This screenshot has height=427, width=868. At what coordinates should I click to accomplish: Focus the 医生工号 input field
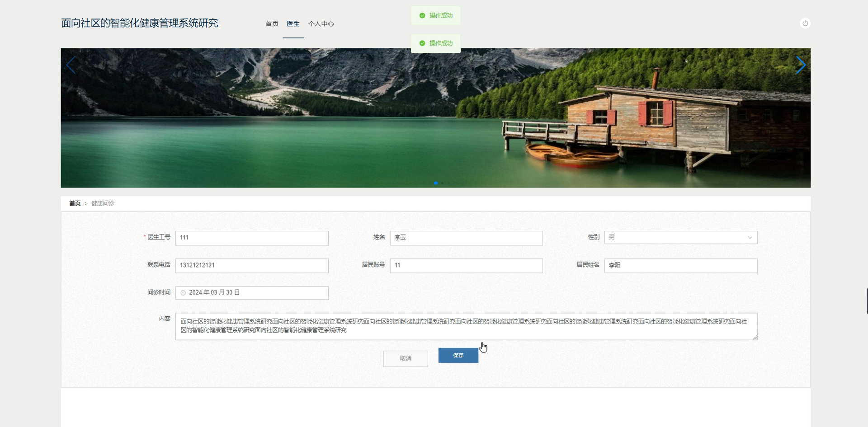[x=252, y=238]
